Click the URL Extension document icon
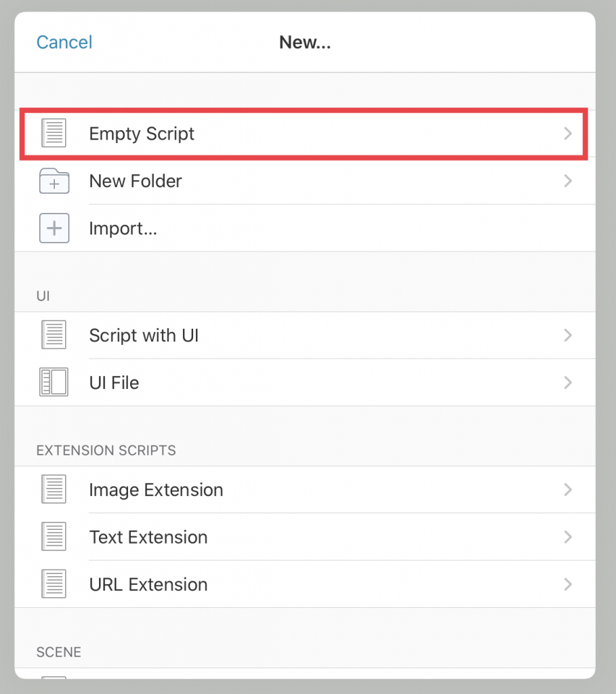This screenshot has width=616, height=694. pyautogui.click(x=54, y=584)
